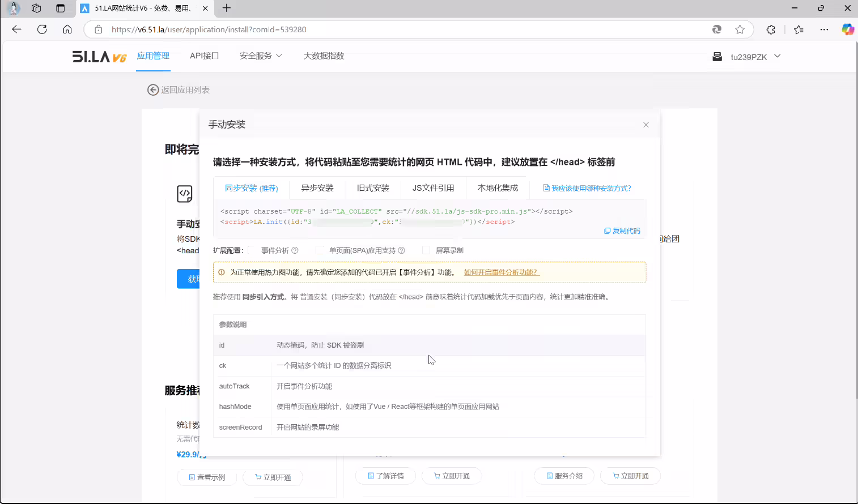Screen dimensions: 858x504
Task: Switch to the 异步安装 tab
Action: (x=317, y=188)
